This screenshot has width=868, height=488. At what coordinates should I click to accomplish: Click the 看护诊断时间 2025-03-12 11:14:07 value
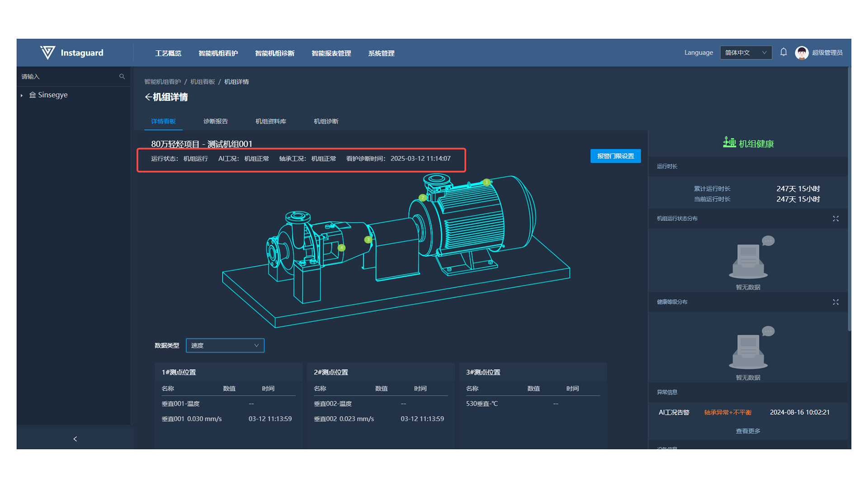pyautogui.click(x=420, y=159)
